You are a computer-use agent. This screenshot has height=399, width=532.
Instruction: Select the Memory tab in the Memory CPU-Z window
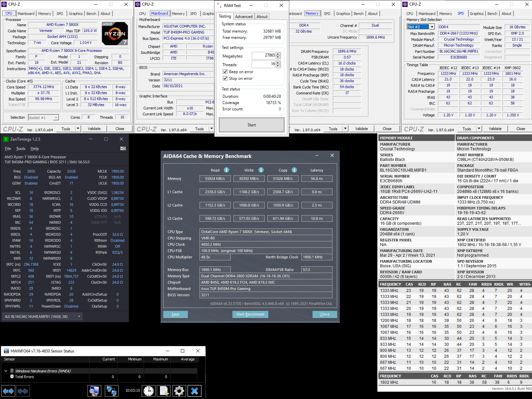click(x=312, y=14)
